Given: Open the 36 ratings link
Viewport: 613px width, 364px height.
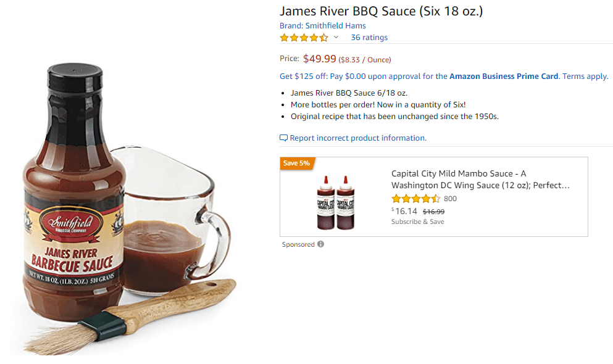Looking at the screenshot, I should [369, 38].
